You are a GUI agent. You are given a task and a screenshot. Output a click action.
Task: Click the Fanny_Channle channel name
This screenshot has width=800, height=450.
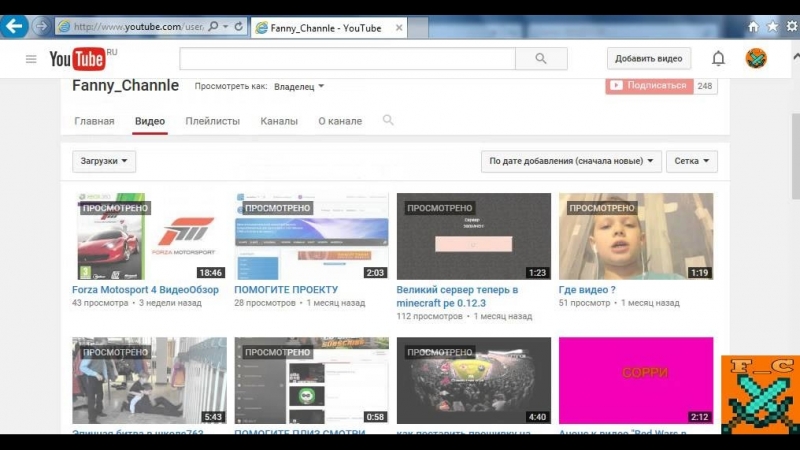tap(126, 86)
